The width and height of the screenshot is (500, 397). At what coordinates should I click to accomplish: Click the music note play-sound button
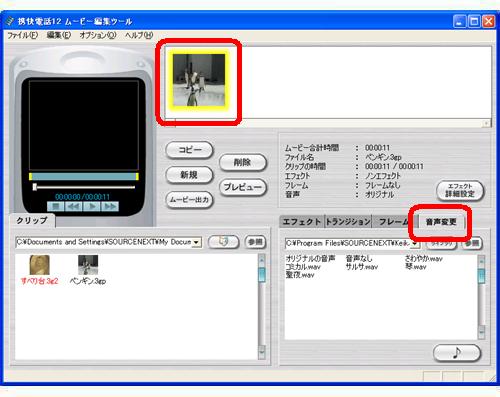pyautogui.click(x=457, y=353)
